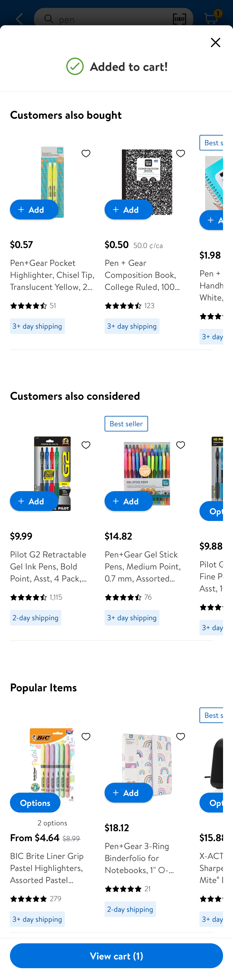Favorite the Composition Book using its heart icon

tap(181, 153)
